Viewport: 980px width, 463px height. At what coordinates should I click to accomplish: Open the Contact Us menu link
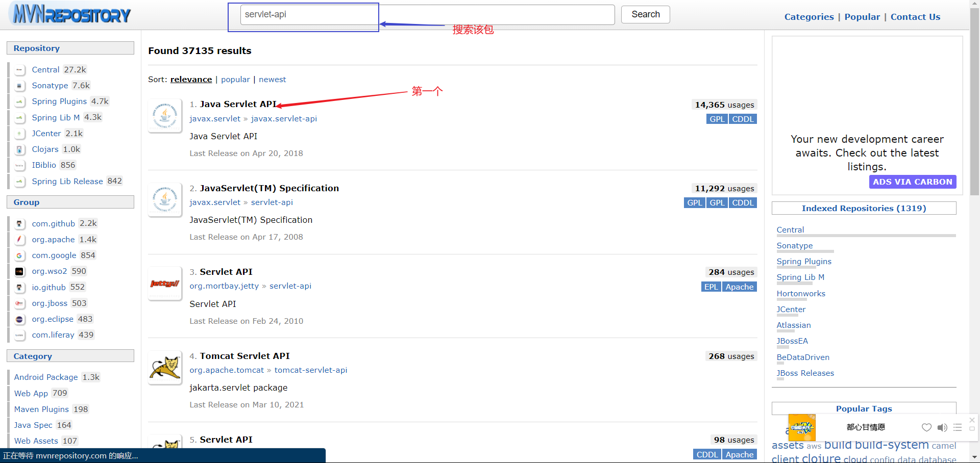(x=915, y=17)
